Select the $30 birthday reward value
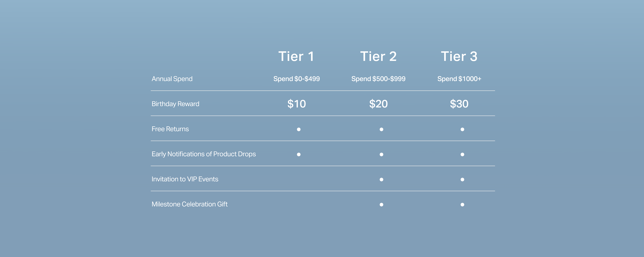 click(x=459, y=104)
